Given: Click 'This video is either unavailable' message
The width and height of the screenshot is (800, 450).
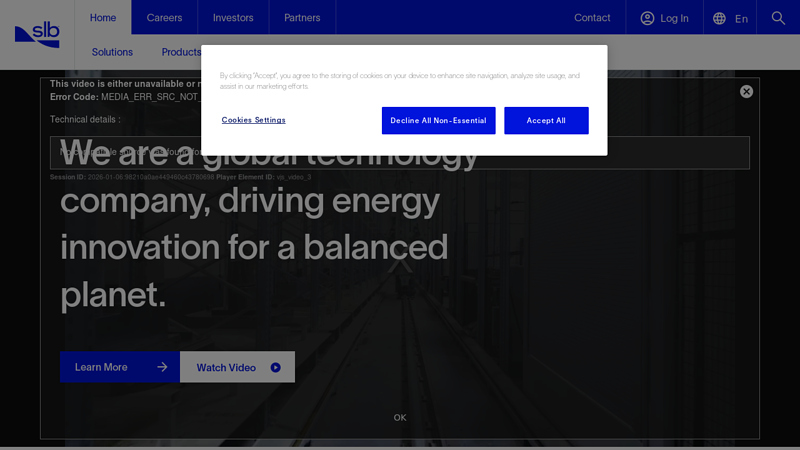Looking at the screenshot, I should click(x=125, y=84).
